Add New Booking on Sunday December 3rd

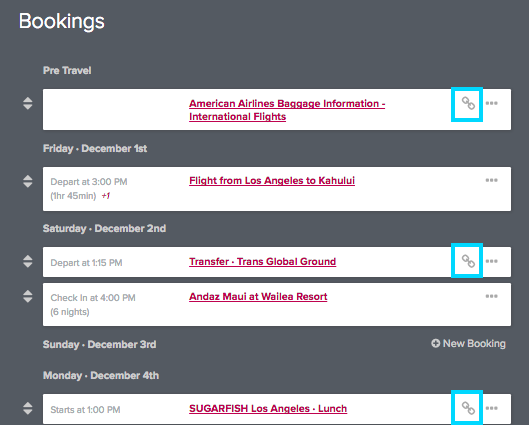pos(468,343)
